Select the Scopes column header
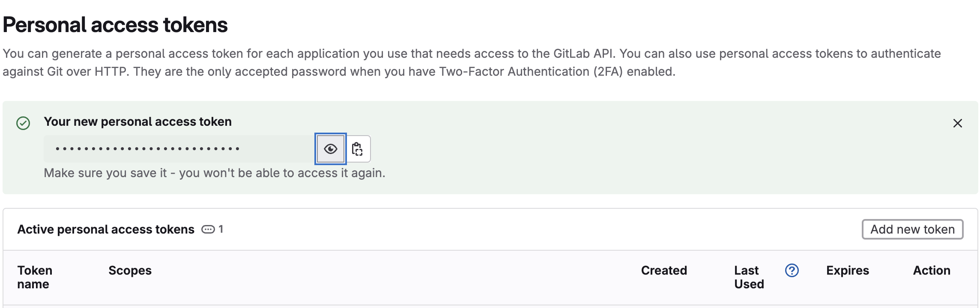 pyautogui.click(x=130, y=270)
